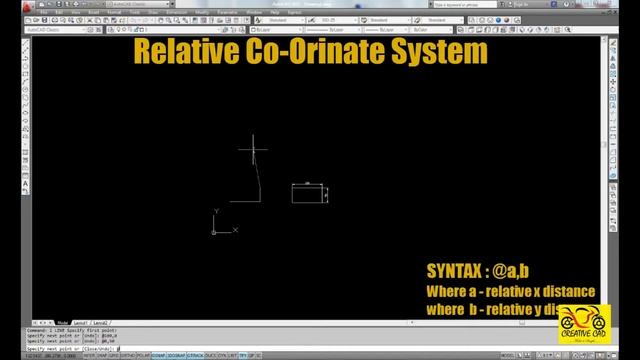Image resolution: width=640 pixels, height=360 pixels.
Task: Click Pan icon in Standard toolbar
Action: point(160,20)
